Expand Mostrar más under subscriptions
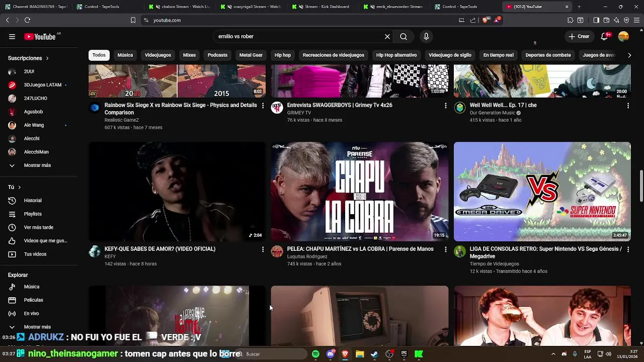The image size is (644, 362). click(x=38, y=165)
